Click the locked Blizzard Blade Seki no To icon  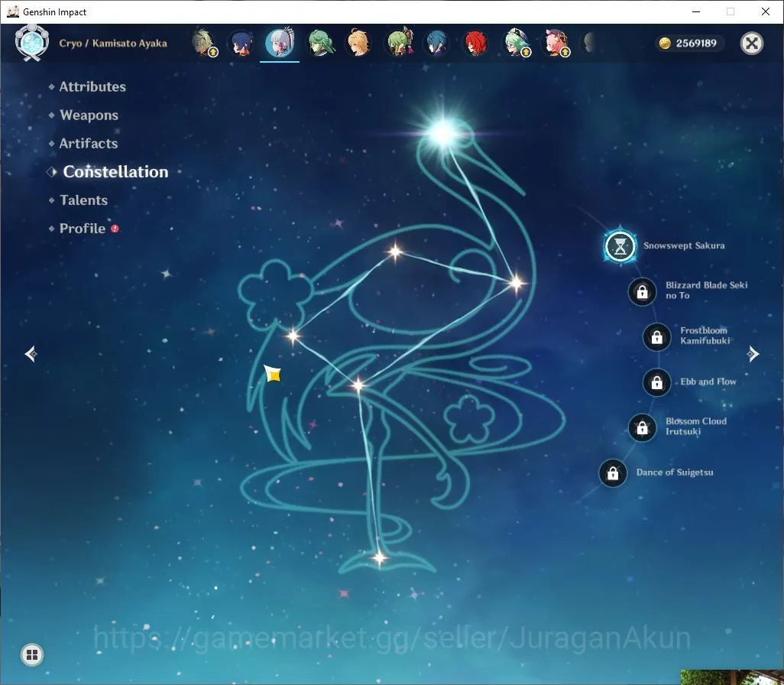pos(643,291)
